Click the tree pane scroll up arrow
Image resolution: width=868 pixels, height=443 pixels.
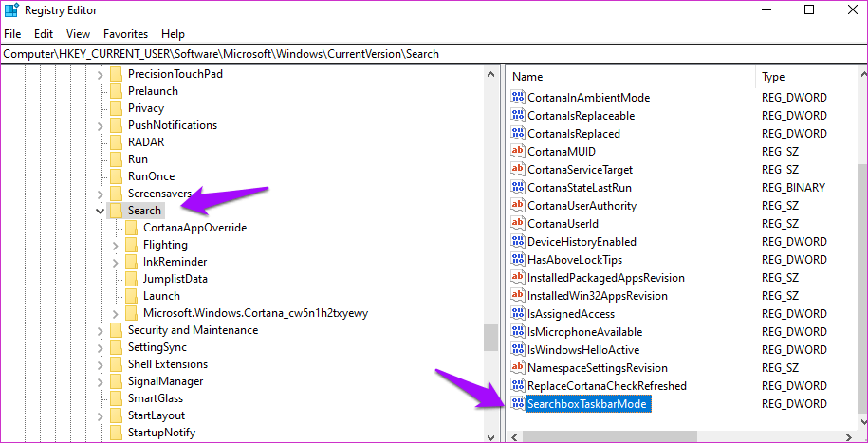pos(490,73)
